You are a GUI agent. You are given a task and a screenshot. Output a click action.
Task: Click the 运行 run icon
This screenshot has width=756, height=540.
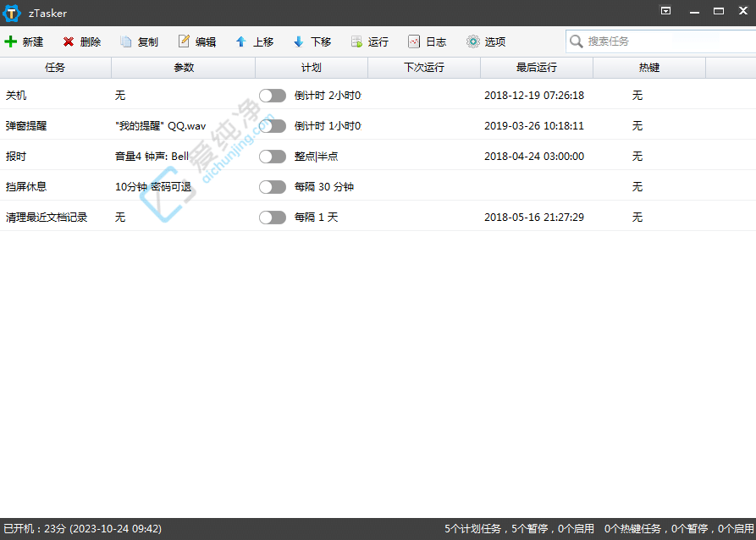coord(356,42)
